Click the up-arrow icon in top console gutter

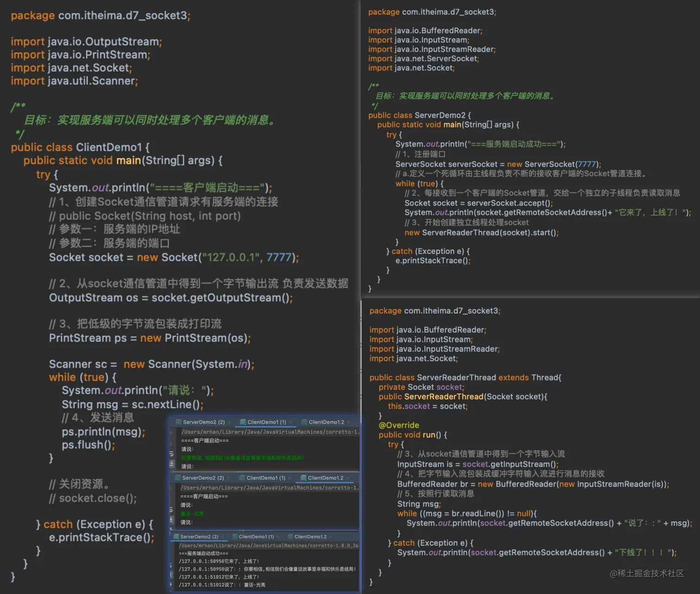coord(171,433)
